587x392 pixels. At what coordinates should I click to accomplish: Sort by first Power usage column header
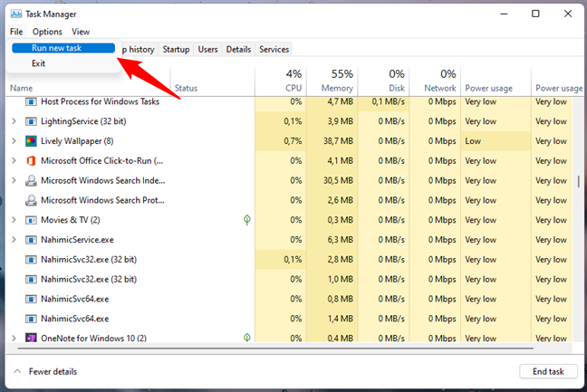click(496, 81)
